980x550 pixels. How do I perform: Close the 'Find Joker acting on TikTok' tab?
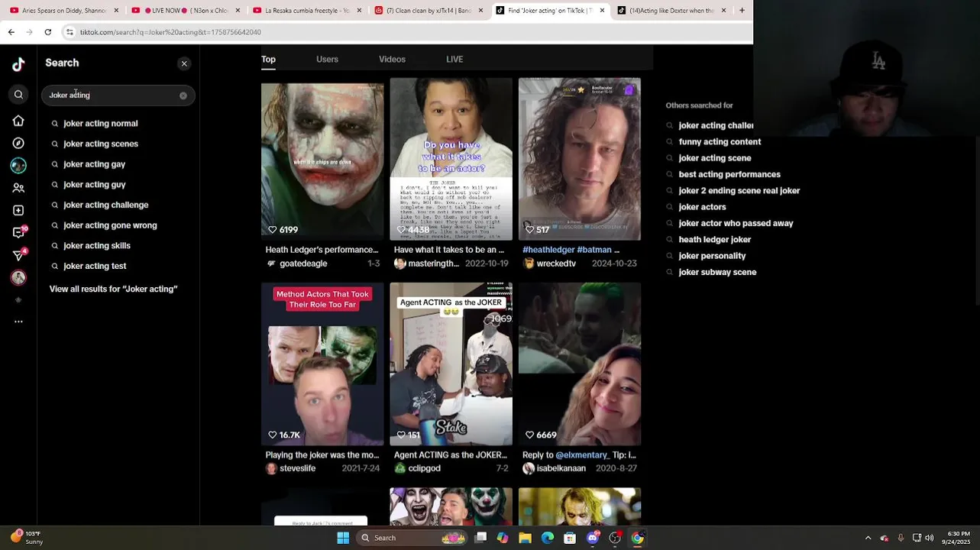coord(602,11)
